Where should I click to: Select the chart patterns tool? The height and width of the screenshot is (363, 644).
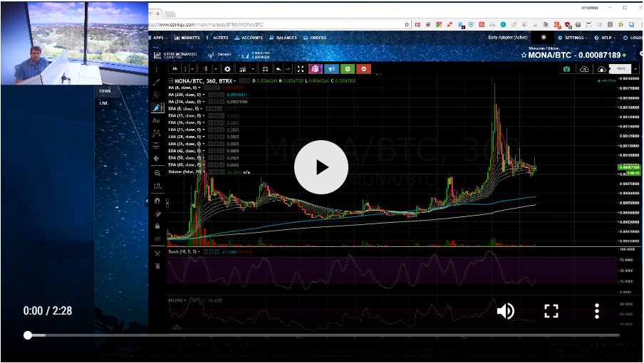click(x=156, y=133)
